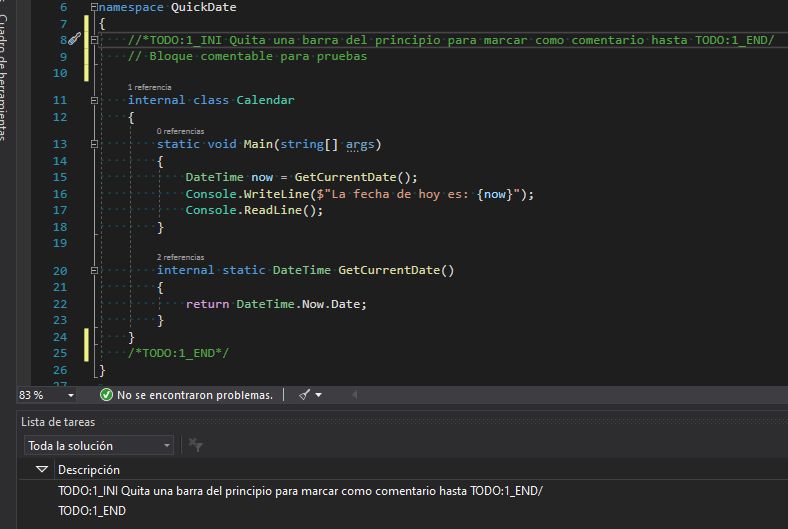The height and width of the screenshot is (529, 788).
Task: Click the green no-problems checkmark icon
Action: point(106,395)
